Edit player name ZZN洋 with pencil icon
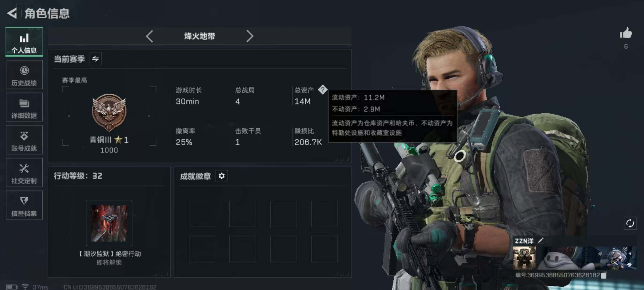This screenshot has height=290, width=644. coord(541,241)
